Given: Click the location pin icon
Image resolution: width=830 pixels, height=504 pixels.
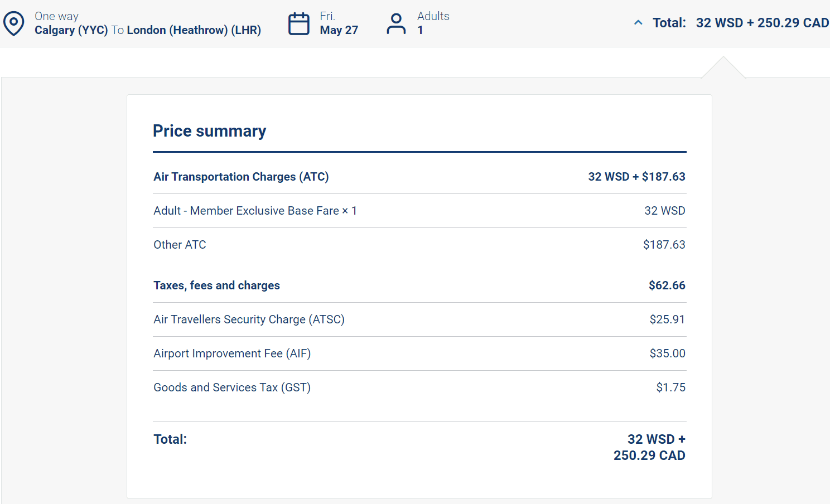Looking at the screenshot, I should pyautogui.click(x=14, y=23).
